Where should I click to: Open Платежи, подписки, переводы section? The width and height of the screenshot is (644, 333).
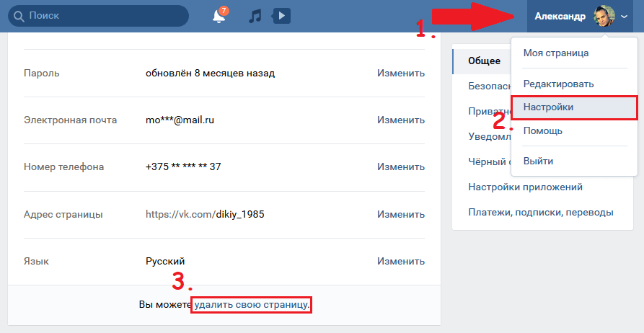click(540, 213)
